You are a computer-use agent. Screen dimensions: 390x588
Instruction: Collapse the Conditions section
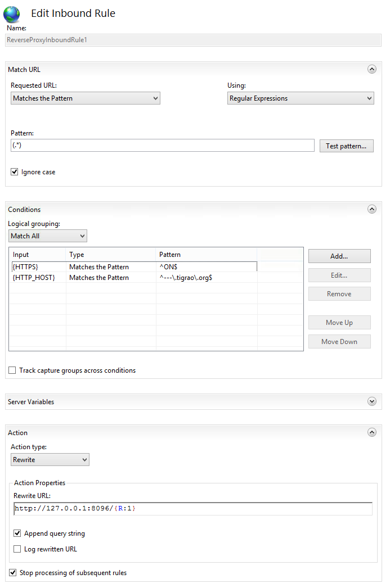point(371,209)
